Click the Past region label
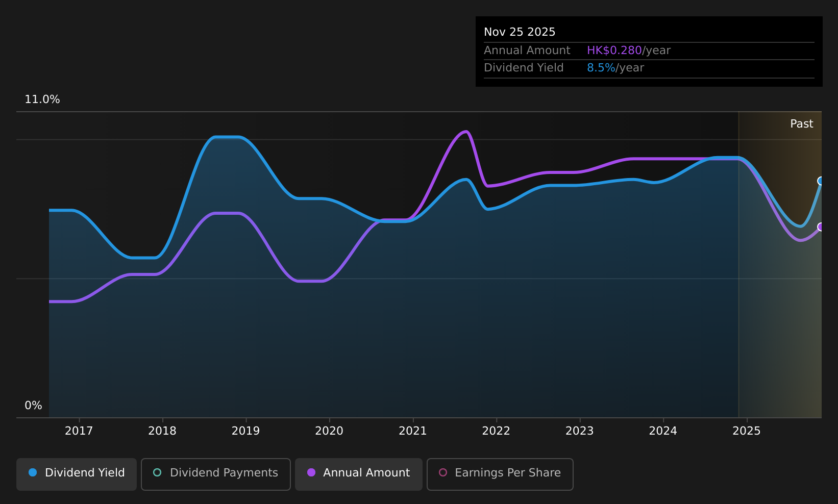Image resolution: width=838 pixels, height=504 pixels. 802,124
